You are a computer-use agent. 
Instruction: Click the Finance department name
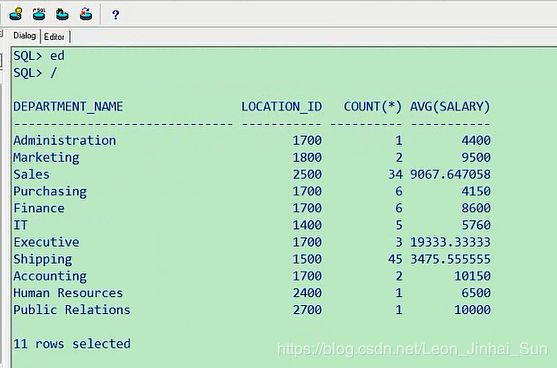(x=39, y=208)
